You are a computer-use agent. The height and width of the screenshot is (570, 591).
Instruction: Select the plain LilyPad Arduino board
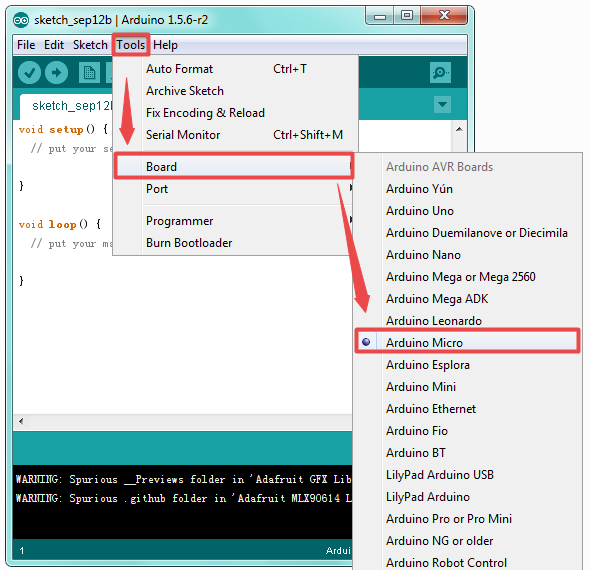467,496
